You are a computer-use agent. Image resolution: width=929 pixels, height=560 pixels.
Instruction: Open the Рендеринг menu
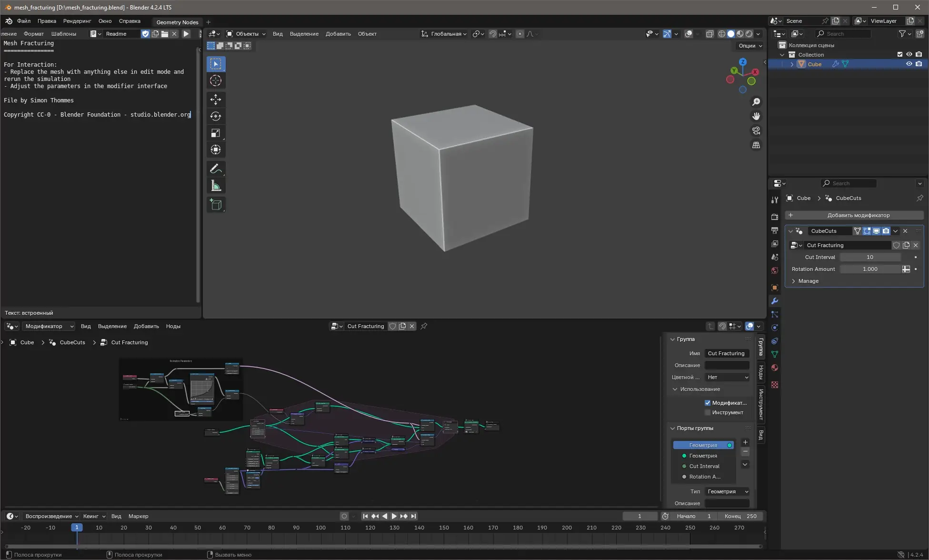coord(77,21)
